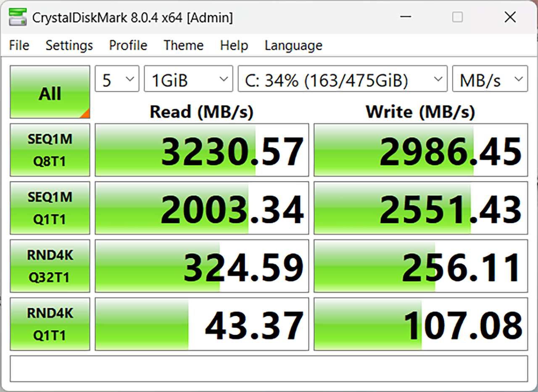Image resolution: width=538 pixels, height=392 pixels.
Task: Click the RND4K Q32T1 write result 256.11
Action: point(421,266)
